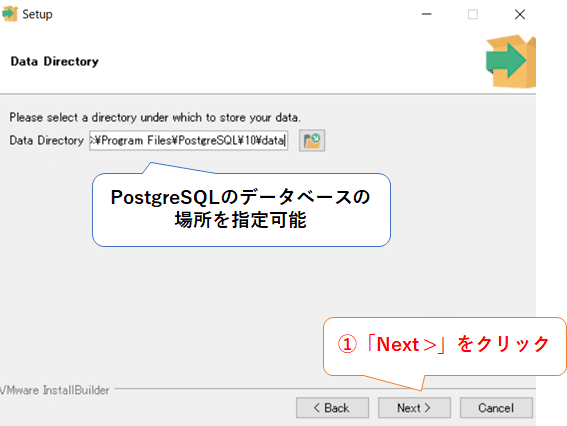Click the browse folder icon next to Data Directory
Viewport: 567px width, 426px height.
(x=312, y=140)
